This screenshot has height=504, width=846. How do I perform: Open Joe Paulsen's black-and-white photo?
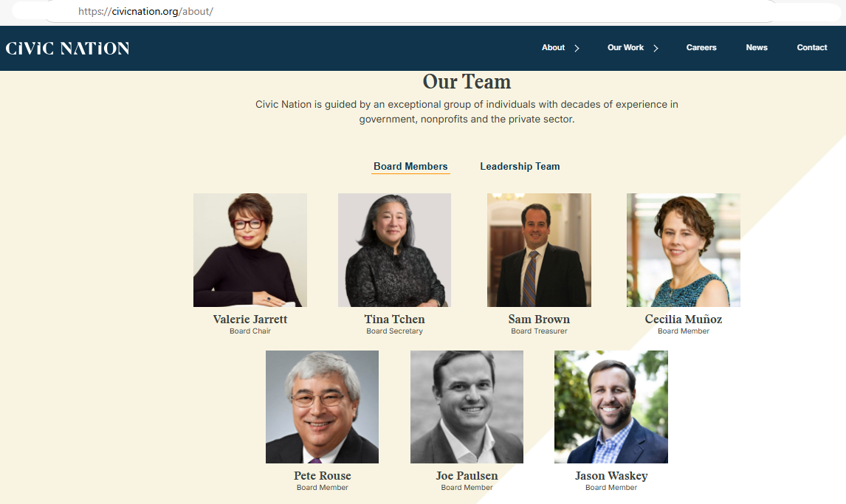click(x=467, y=407)
